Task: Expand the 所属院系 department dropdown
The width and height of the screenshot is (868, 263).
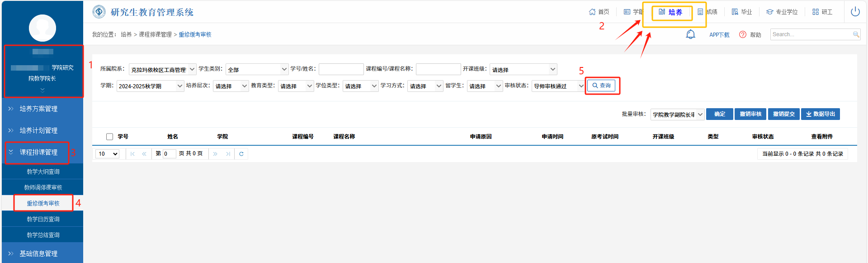Action: coord(163,69)
